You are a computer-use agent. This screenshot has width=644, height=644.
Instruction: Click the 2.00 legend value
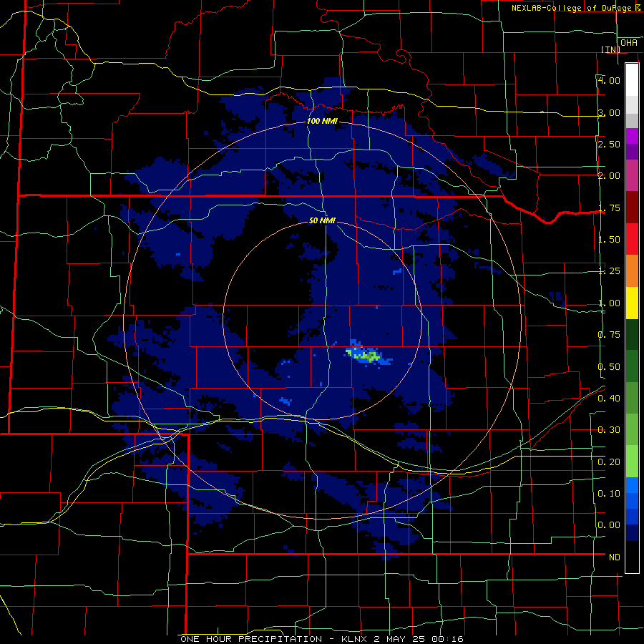(x=609, y=176)
